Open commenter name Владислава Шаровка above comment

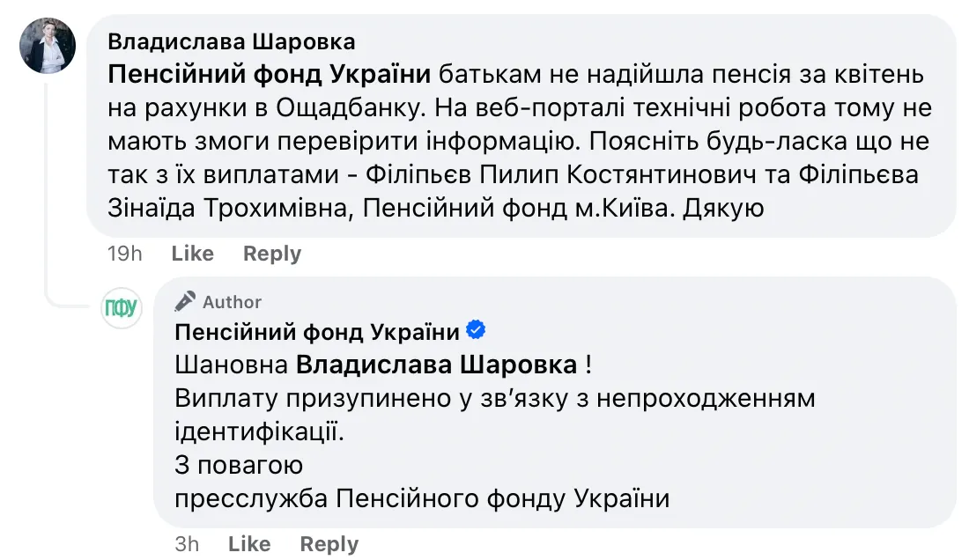point(231,42)
